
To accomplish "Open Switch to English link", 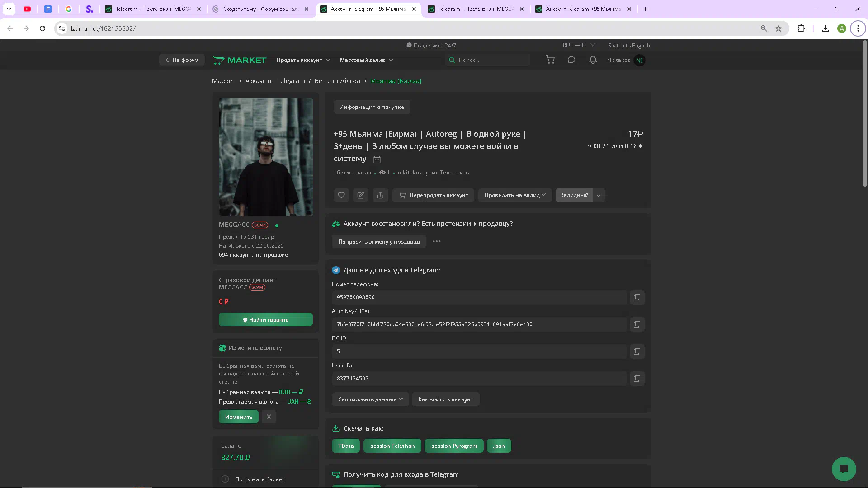I will [x=629, y=45].
